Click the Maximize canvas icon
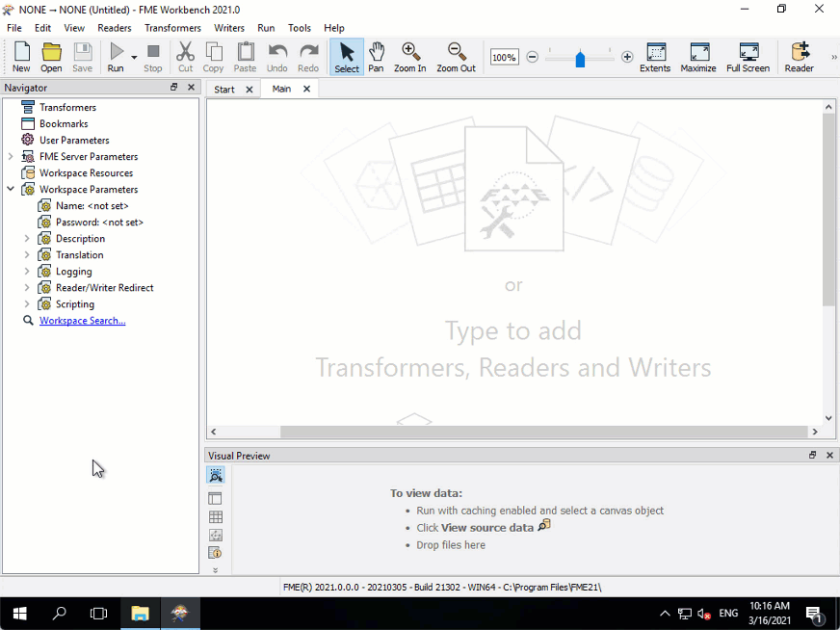Image resolution: width=840 pixels, height=630 pixels. coord(698,57)
